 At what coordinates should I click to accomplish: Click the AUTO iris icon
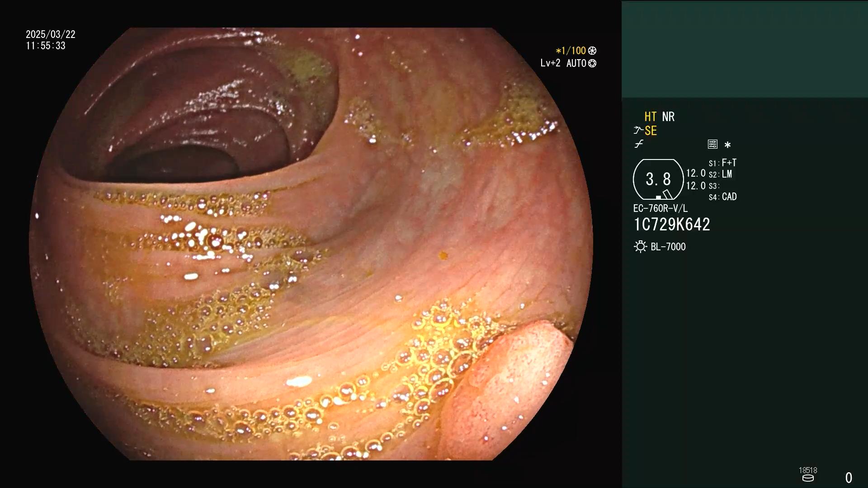point(592,63)
